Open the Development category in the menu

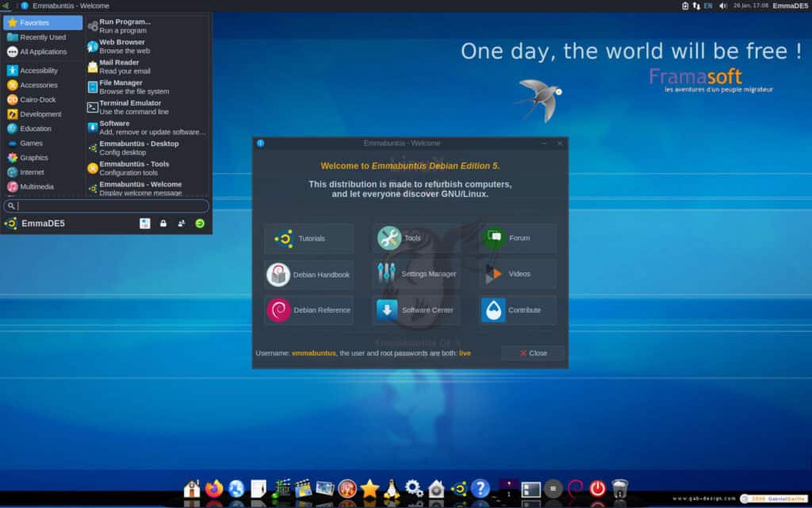point(36,114)
